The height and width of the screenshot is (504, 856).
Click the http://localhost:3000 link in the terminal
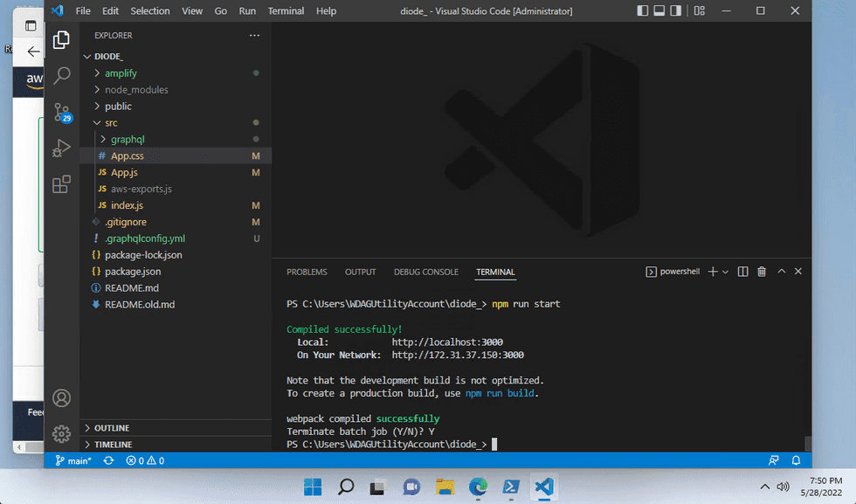pyautogui.click(x=447, y=342)
